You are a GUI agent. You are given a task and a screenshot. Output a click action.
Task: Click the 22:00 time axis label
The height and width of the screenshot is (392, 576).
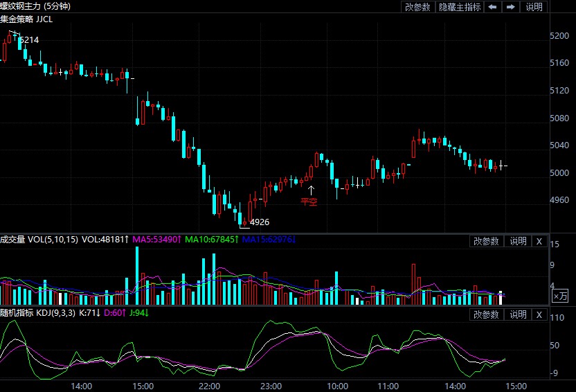pyautogui.click(x=210, y=386)
